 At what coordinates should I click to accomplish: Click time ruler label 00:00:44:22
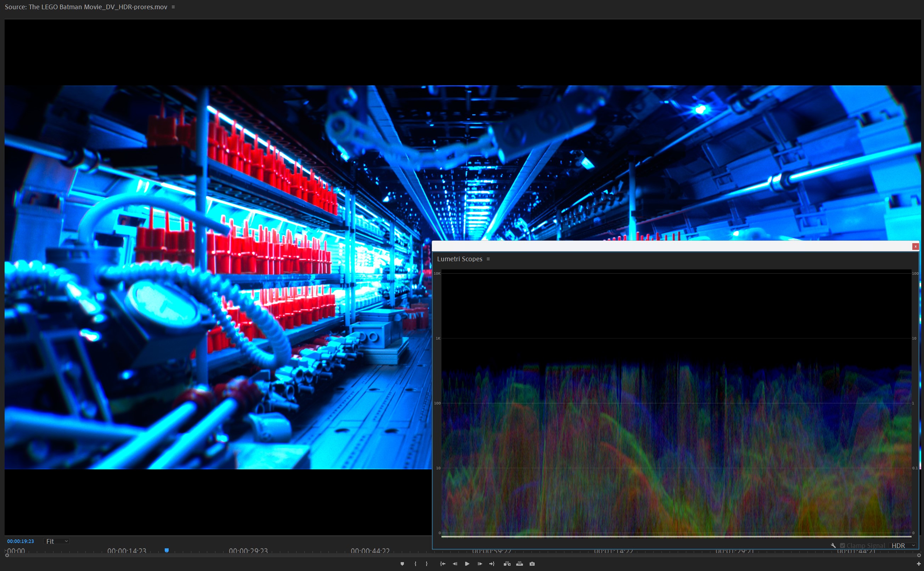(370, 551)
